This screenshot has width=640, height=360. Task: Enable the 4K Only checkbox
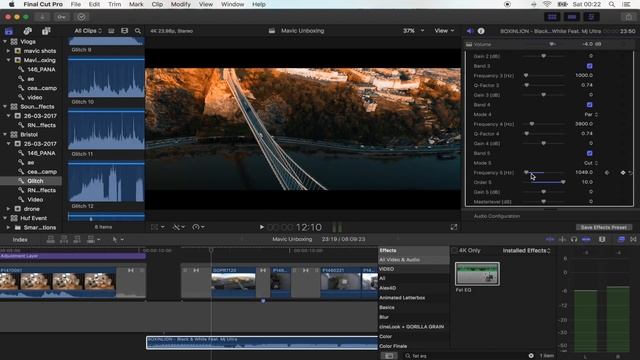454,250
